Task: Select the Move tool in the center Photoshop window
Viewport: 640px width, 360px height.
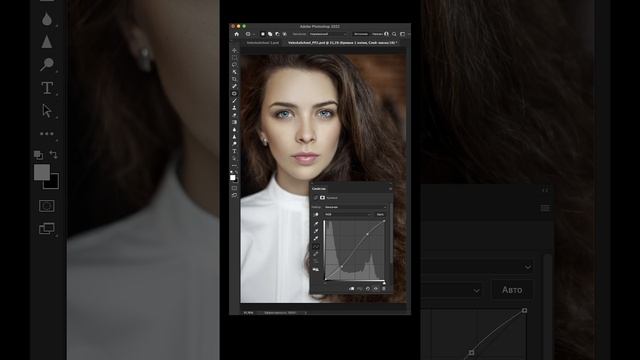Action: pos(234,50)
